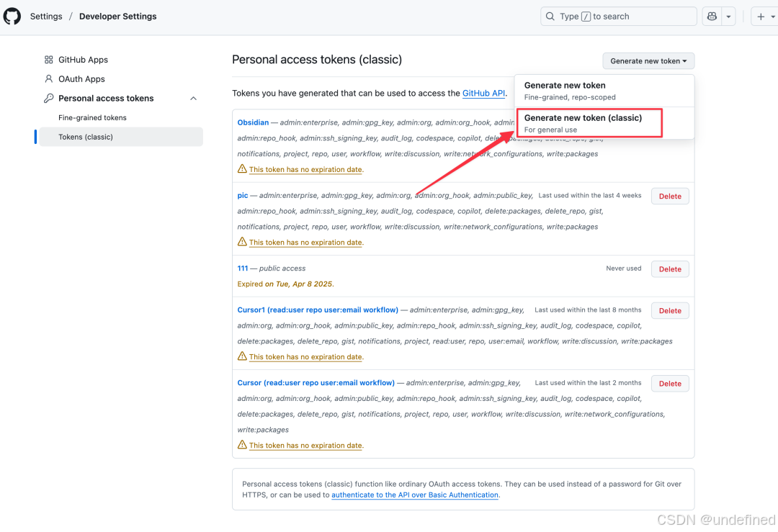Delete the Cursor1 token
This screenshot has width=778, height=532.
tap(670, 311)
